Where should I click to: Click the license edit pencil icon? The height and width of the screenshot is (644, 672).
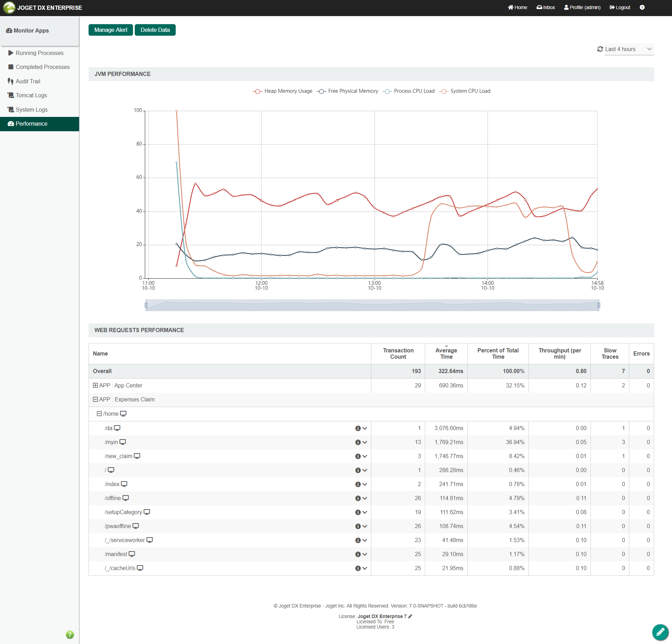click(x=410, y=616)
